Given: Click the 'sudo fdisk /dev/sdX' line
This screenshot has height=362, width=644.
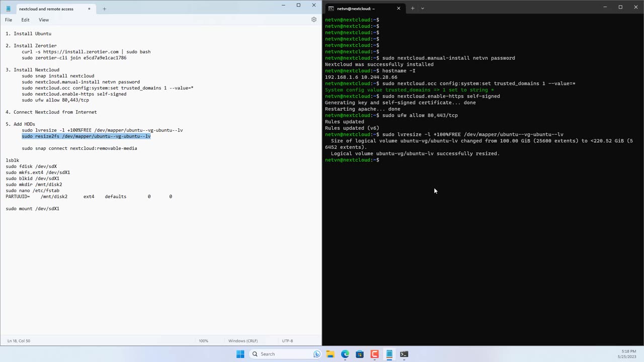Looking at the screenshot, I should coord(31,166).
